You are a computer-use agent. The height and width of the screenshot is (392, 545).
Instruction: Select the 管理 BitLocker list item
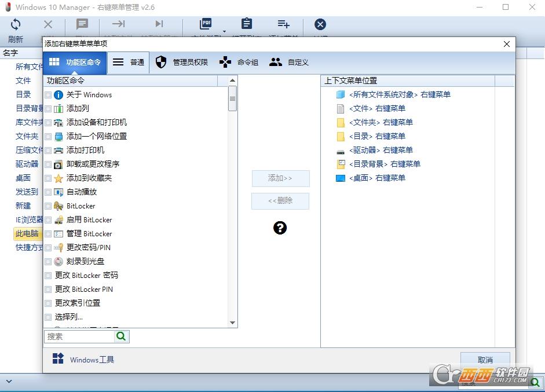coord(89,234)
